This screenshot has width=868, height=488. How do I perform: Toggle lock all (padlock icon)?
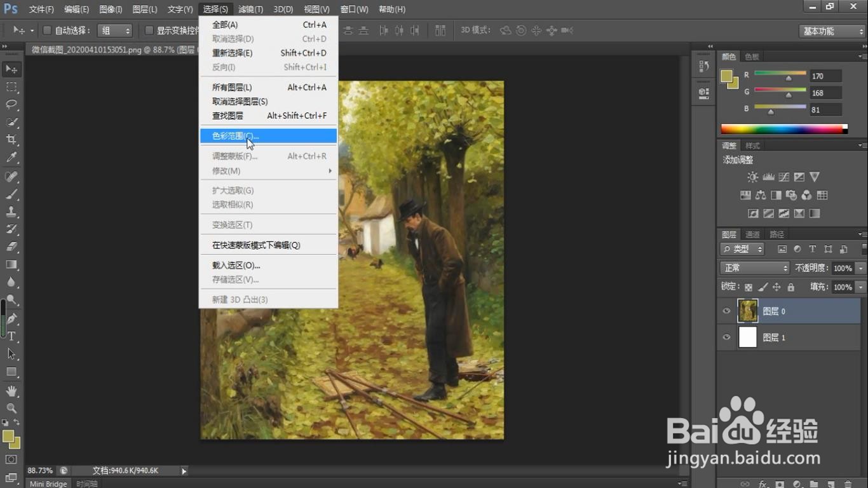pos(790,287)
